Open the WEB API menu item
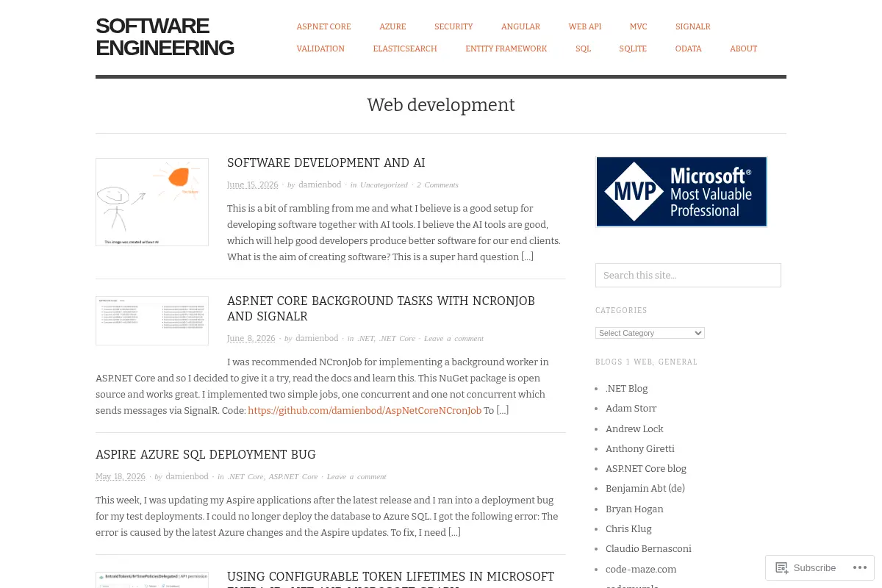Screen dimensions: 882x588 click(584, 26)
